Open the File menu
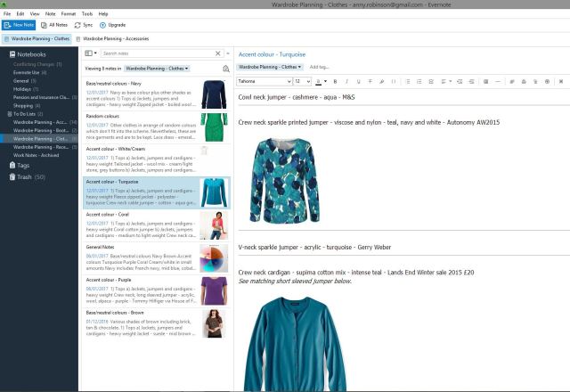The height and width of the screenshot is (392, 570). [7, 14]
